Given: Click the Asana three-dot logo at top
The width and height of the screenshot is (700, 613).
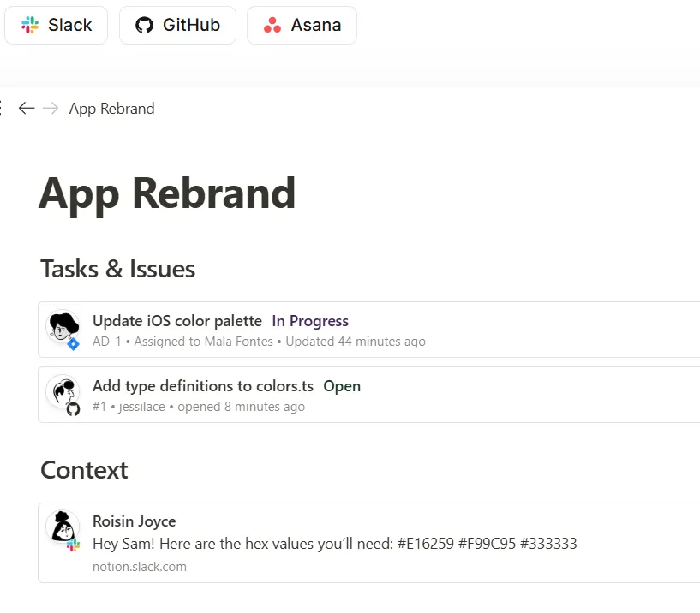Looking at the screenshot, I should (x=272, y=25).
